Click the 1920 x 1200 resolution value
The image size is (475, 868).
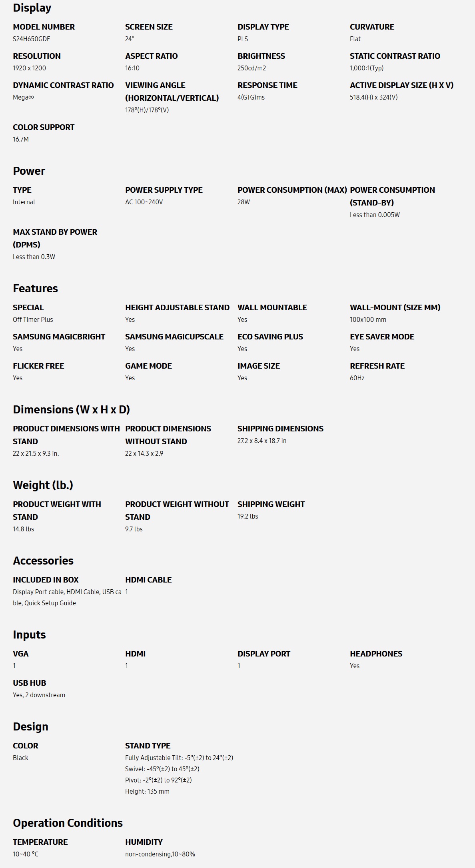click(29, 68)
